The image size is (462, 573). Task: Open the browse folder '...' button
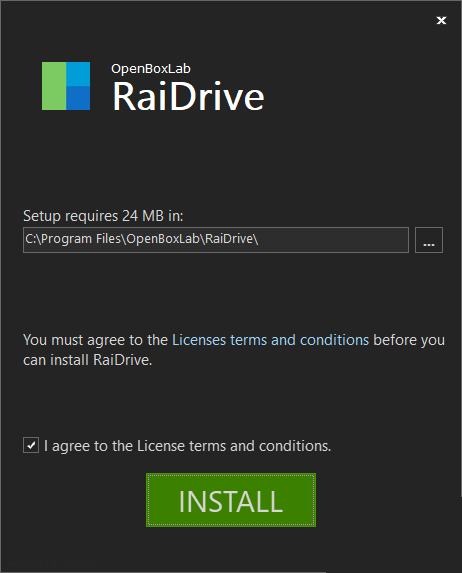pos(429,240)
